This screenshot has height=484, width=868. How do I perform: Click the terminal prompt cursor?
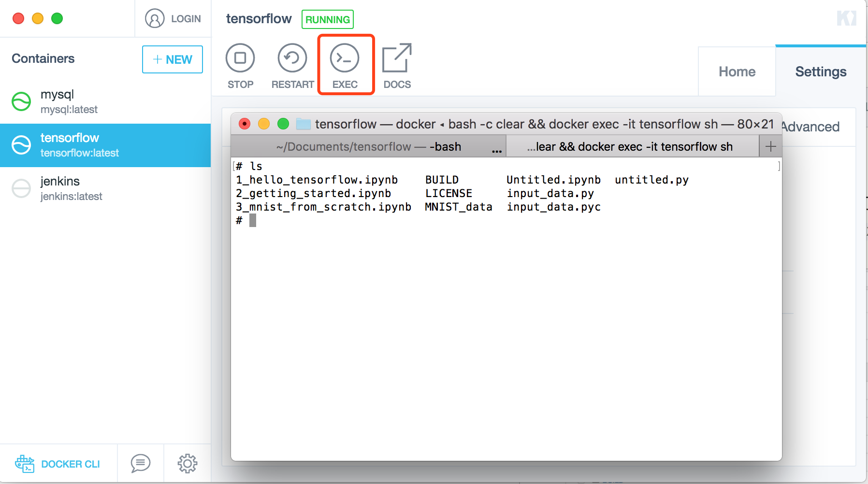(253, 220)
